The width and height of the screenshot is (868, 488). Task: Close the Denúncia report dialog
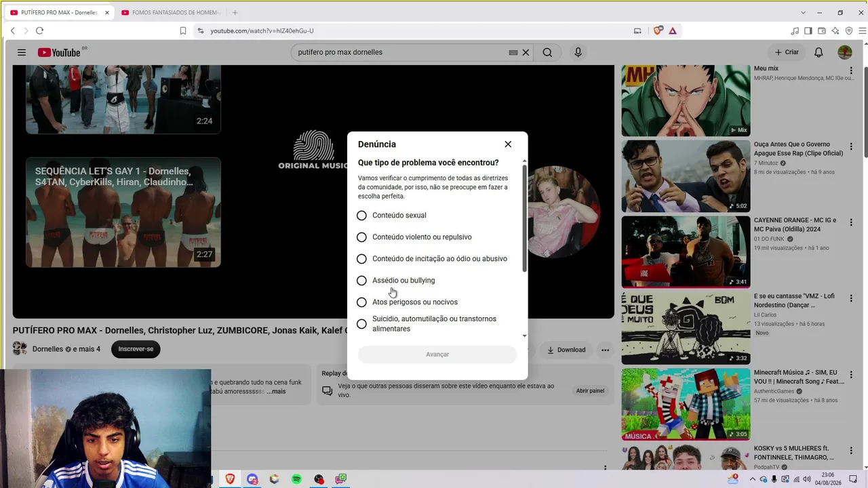point(508,144)
